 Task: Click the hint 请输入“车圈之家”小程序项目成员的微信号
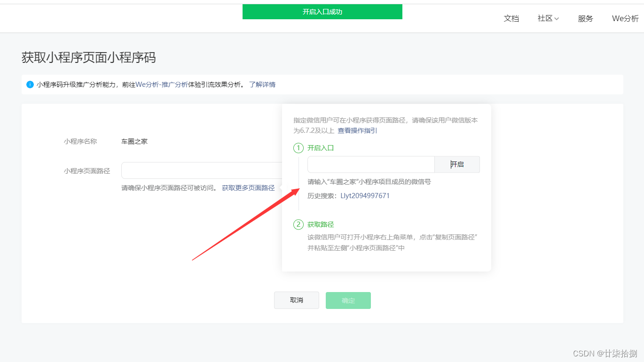369,182
